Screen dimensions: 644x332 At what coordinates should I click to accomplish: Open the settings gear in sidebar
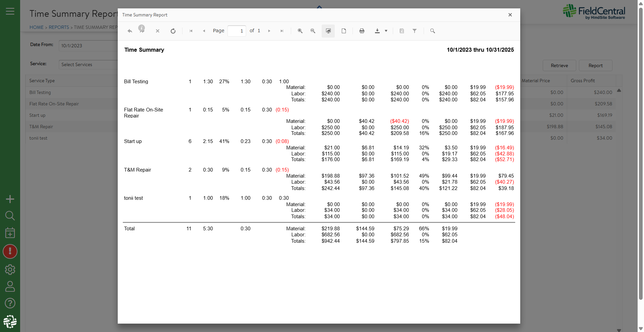pyautogui.click(x=10, y=270)
